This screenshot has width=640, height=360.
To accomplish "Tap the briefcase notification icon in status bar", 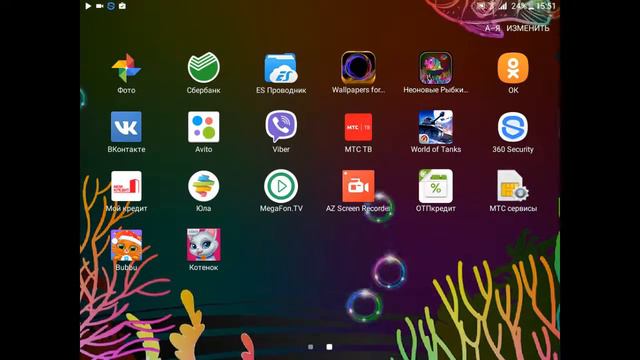I will [x=122, y=6].
